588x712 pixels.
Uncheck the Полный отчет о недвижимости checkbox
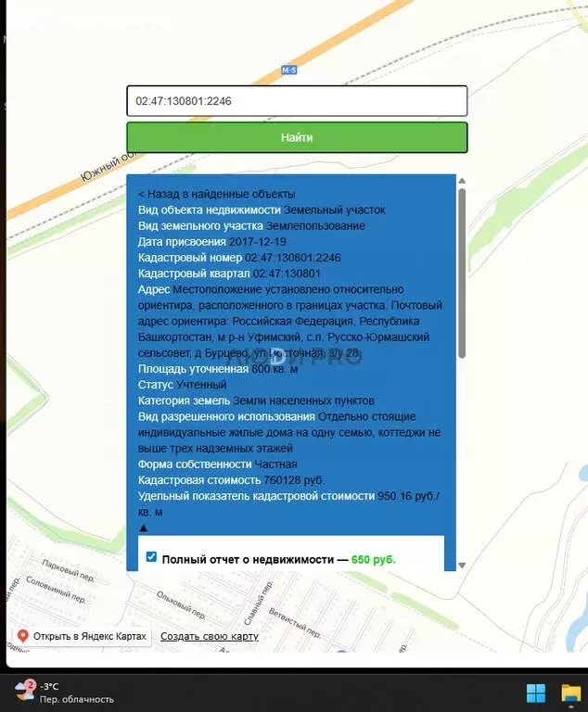[x=151, y=557]
